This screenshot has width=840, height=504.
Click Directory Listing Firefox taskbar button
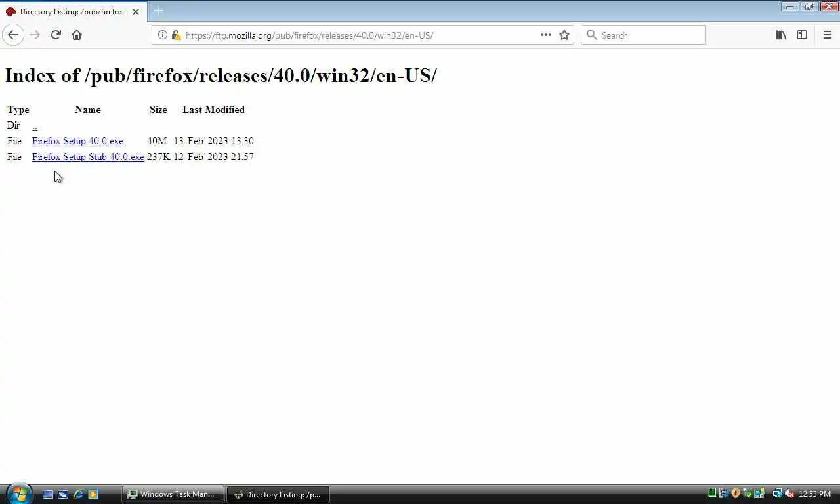pyautogui.click(x=278, y=494)
